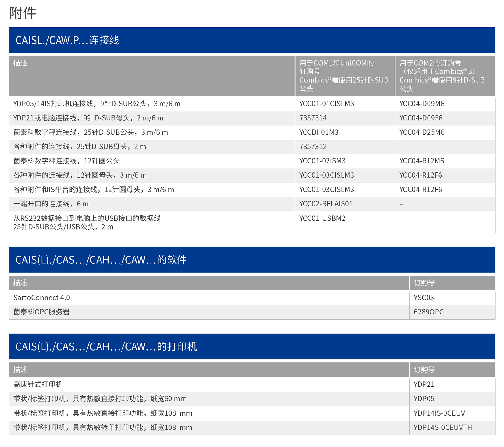Click order number YCC01-01CISLM3
This screenshot has height=447, width=504.
(x=326, y=104)
